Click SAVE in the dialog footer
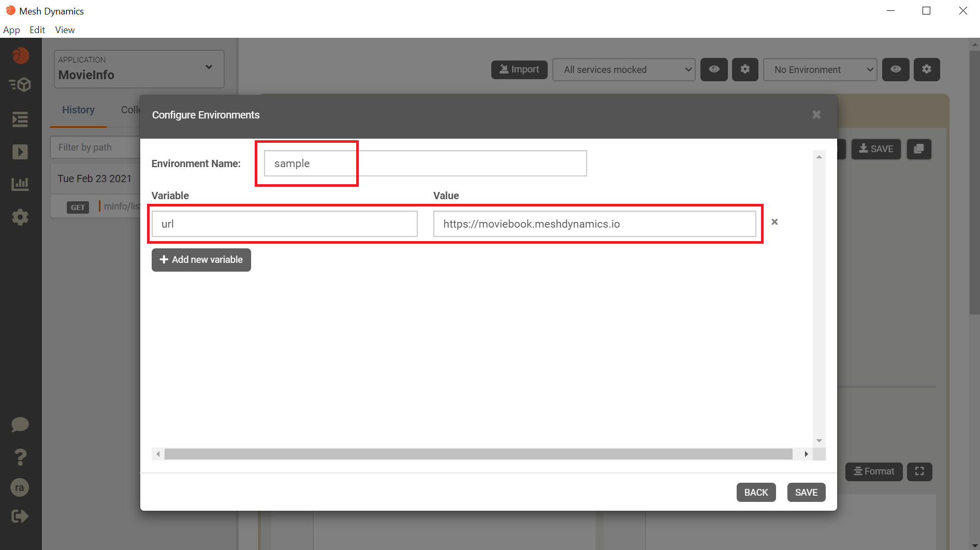 point(806,493)
